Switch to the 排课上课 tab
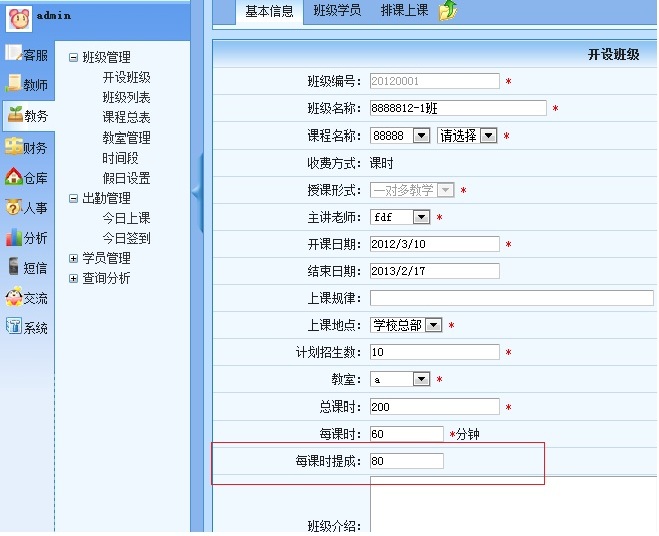The height and width of the screenshot is (536, 659). point(404,10)
